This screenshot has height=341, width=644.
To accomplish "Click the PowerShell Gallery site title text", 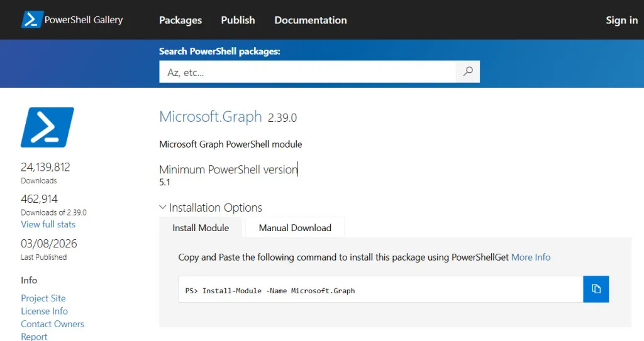I will coord(84,19).
